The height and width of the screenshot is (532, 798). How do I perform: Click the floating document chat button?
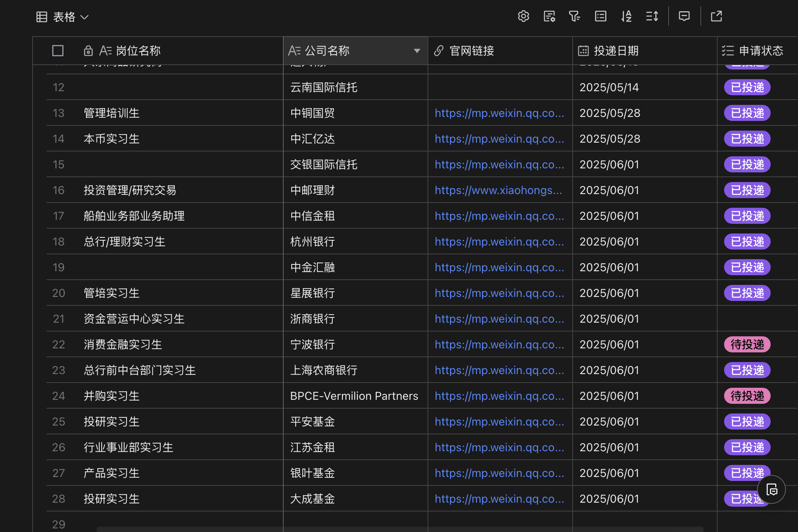pos(771,489)
